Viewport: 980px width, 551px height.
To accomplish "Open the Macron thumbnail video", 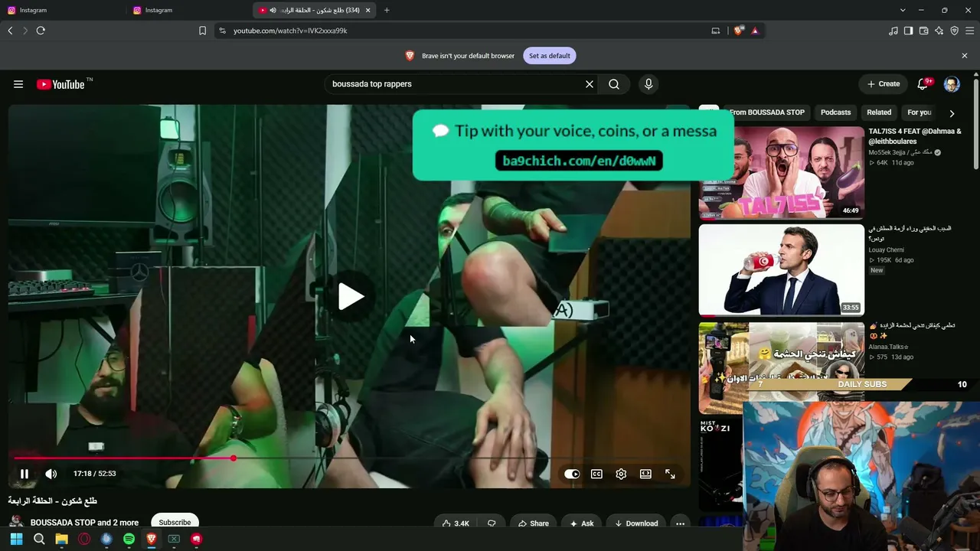I will pyautogui.click(x=781, y=269).
